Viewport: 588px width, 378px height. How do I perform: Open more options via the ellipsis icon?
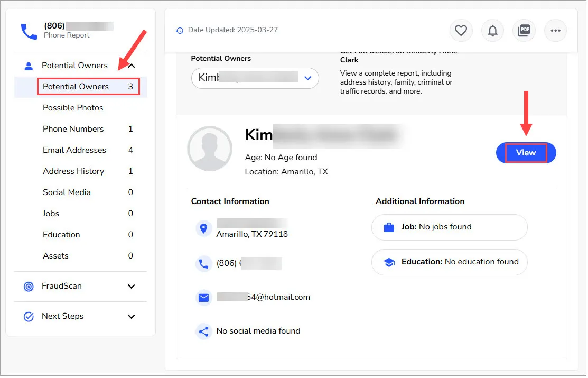555,30
